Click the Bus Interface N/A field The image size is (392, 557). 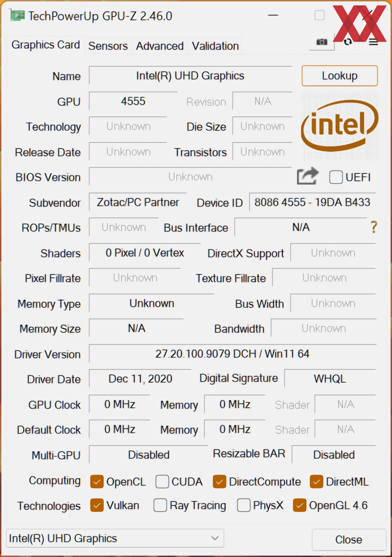(301, 227)
